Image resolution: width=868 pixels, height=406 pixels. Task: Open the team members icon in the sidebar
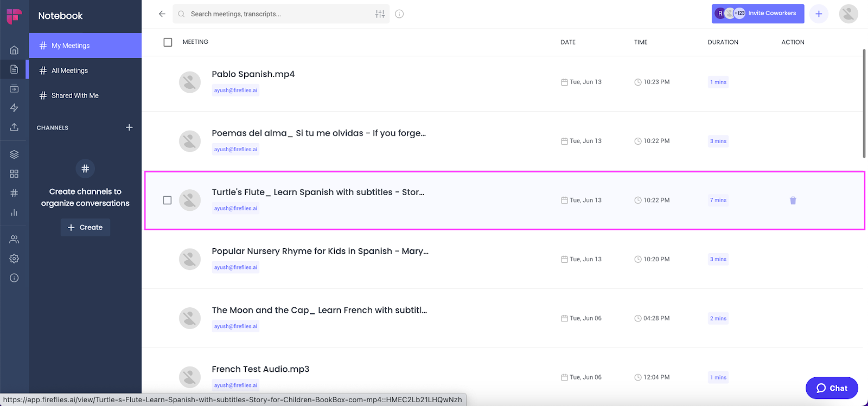14,239
